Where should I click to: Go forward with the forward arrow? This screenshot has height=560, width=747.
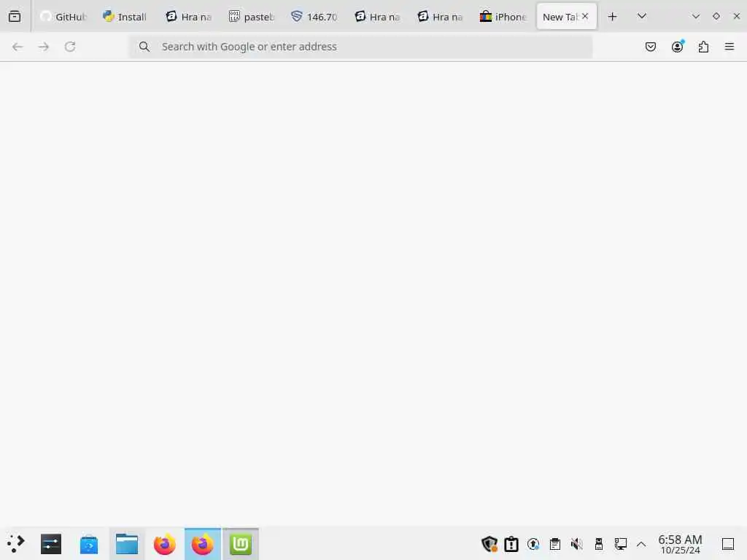[44, 47]
